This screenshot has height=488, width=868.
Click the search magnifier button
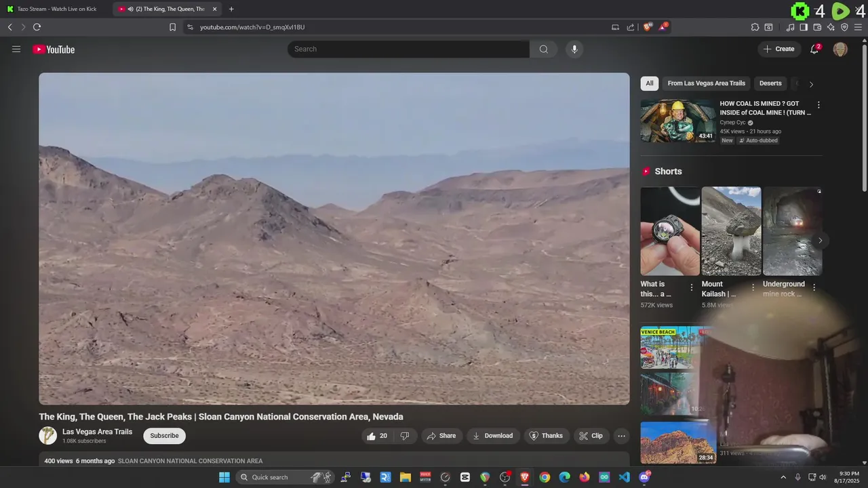(543, 49)
